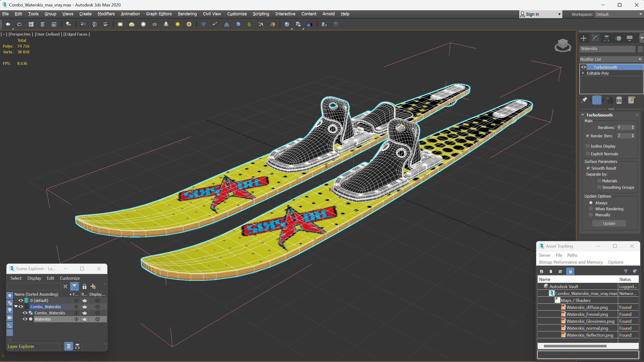Collapse Combo_Waterskis layer in Scene Explorer
The height and width of the screenshot is (362, 644).
click(x=16, y=306)
